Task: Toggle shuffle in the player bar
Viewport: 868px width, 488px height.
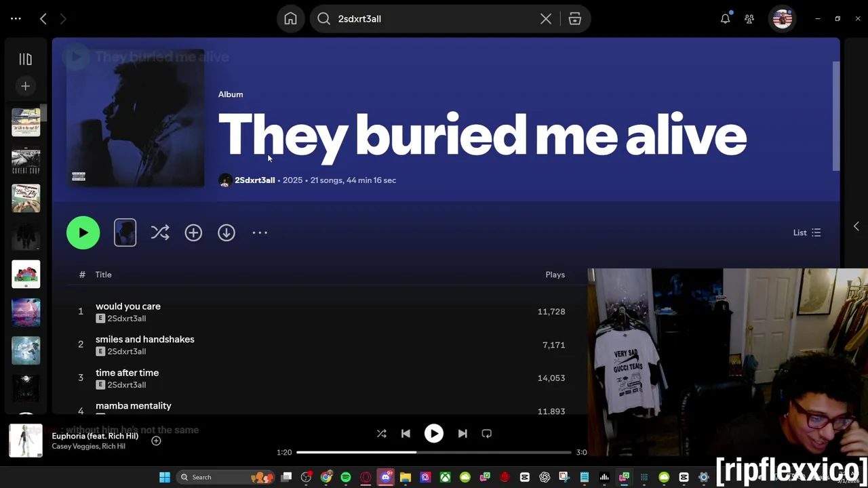Action: pyautogui.click(x=381, y=434)
